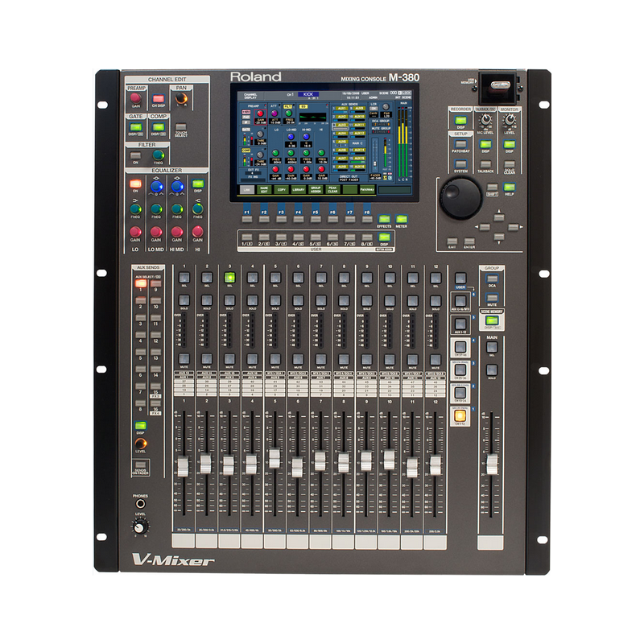Enable the Group MUTE button
Screen dimensions: 644x644
pyautogui.click(x=492, y=298)
